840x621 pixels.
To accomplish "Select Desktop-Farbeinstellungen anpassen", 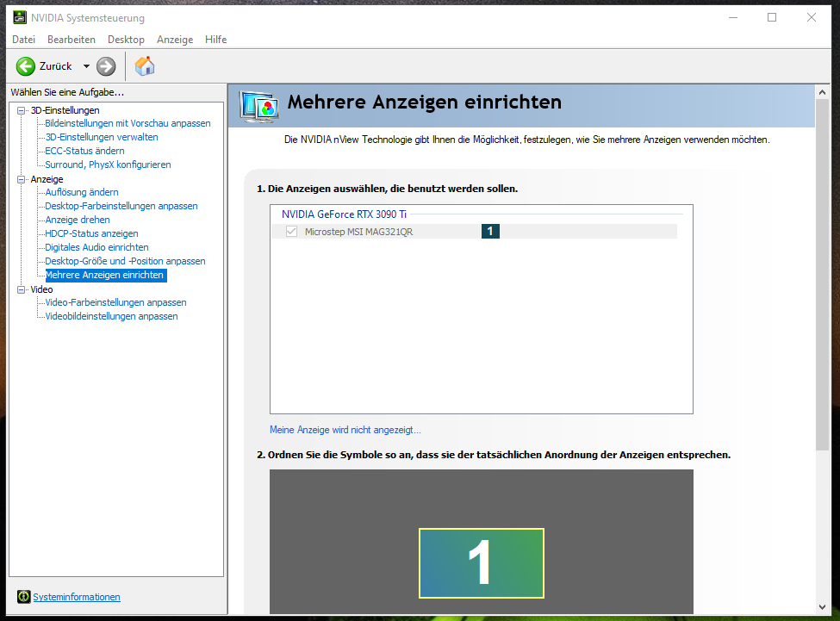I will click(x=121, y=206).
